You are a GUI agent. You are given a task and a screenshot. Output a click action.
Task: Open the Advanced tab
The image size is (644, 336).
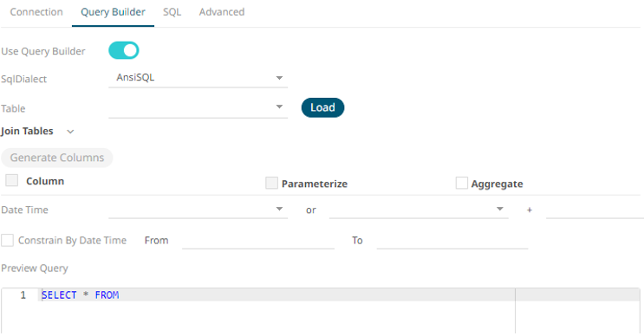tap(222, 12)
